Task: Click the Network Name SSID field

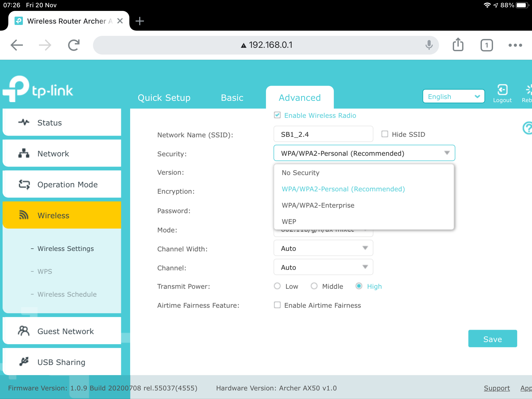Action: [323, 134]
